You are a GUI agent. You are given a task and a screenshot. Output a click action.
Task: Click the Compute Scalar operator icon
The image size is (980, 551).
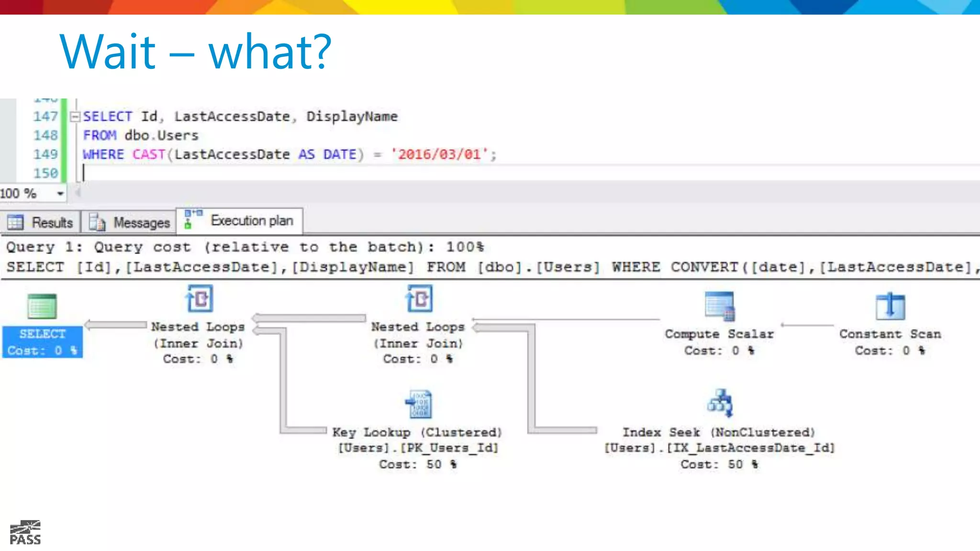pos(719,306)
